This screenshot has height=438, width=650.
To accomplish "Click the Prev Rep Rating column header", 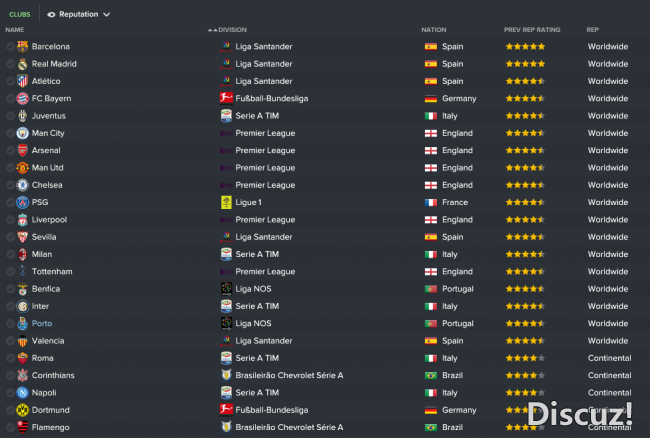I will pos(532,30).
